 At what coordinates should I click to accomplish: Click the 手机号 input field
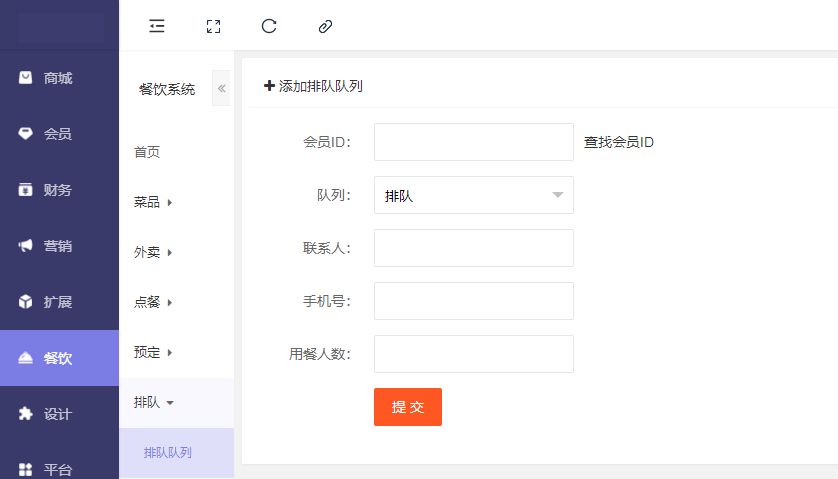(x=473, y=301)
